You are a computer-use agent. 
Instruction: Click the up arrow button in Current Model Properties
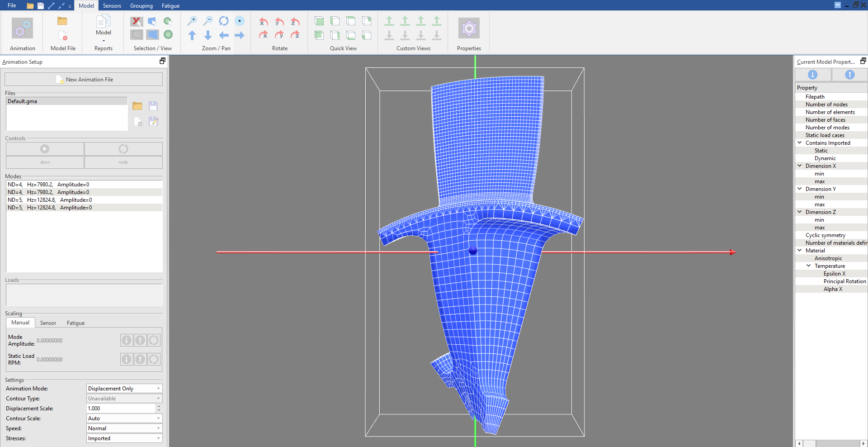(850, 75)
